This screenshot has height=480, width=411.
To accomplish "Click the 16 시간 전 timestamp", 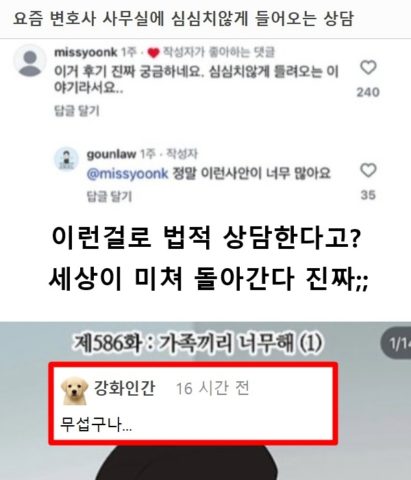I will 213,388.
